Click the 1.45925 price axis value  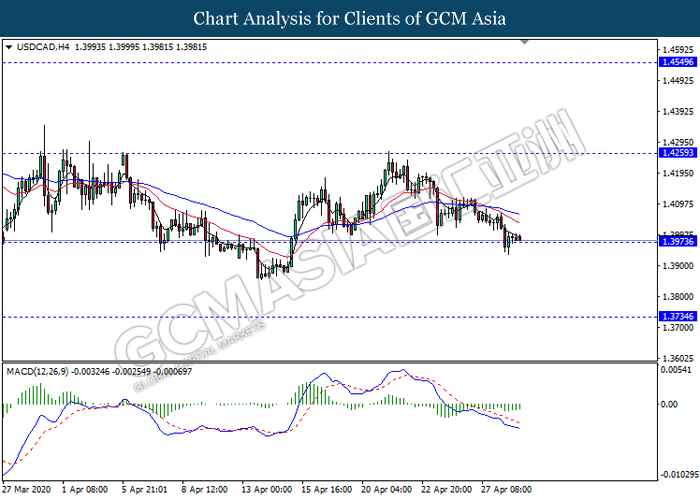(x=678, y=50)
